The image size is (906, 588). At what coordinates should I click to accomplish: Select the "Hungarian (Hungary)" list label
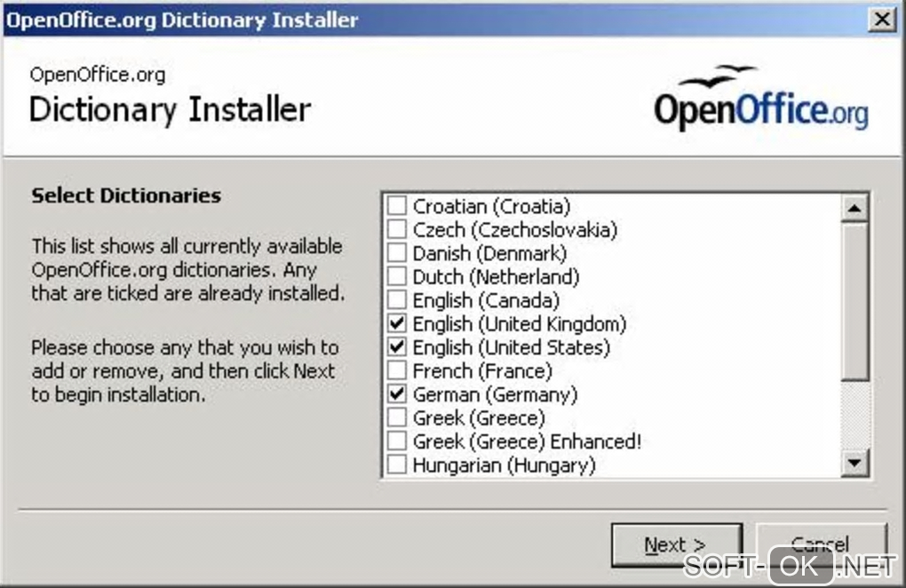504,465
